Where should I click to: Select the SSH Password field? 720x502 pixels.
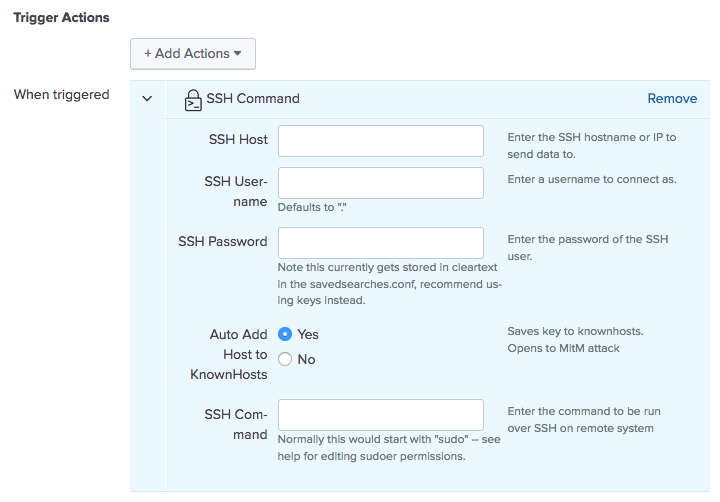(x=381, y=243)
